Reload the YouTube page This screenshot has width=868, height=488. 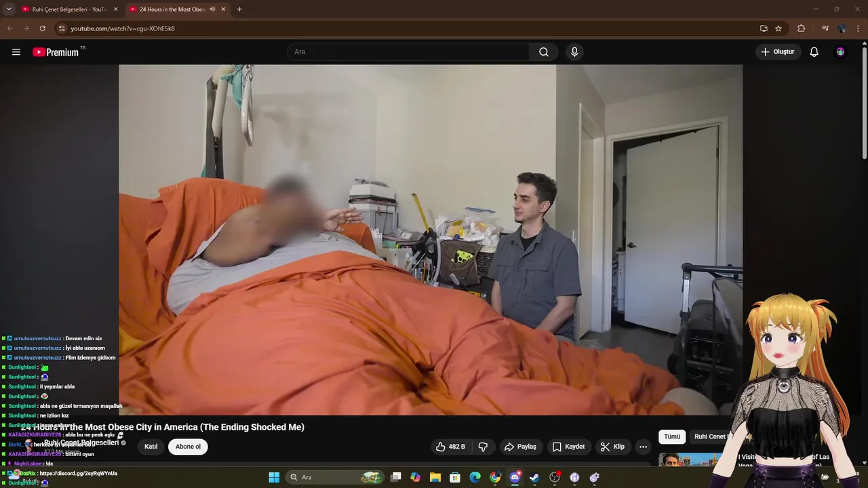[x=42, y=28]
